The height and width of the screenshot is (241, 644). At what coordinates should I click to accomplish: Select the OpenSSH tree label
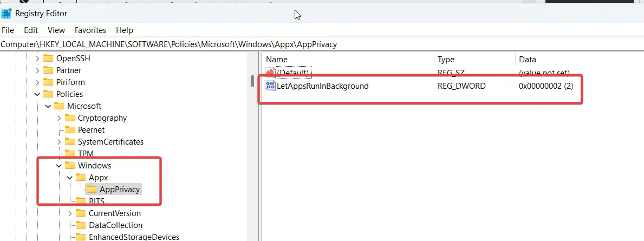point(73,58)
